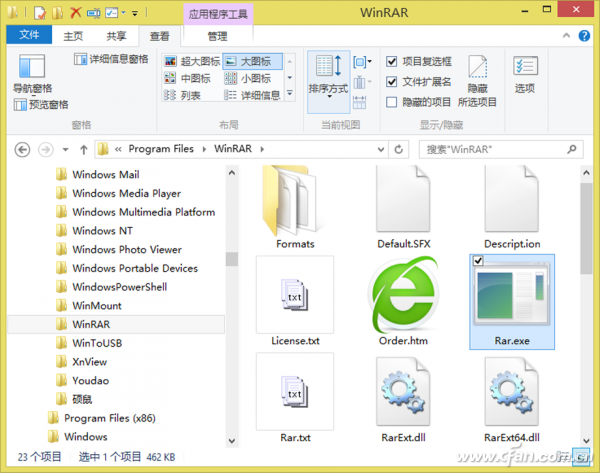Expand the layout gallery more arrow
Image resolution: width=600 pixels, height=473 pixels.
pyautogui.click(x=290, y=94)
